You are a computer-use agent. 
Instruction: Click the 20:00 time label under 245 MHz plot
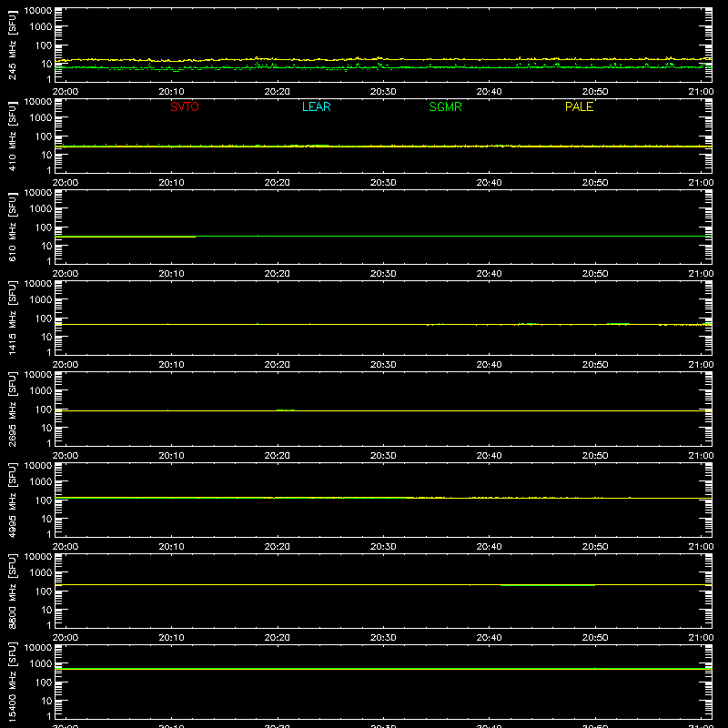coord(65,92)
